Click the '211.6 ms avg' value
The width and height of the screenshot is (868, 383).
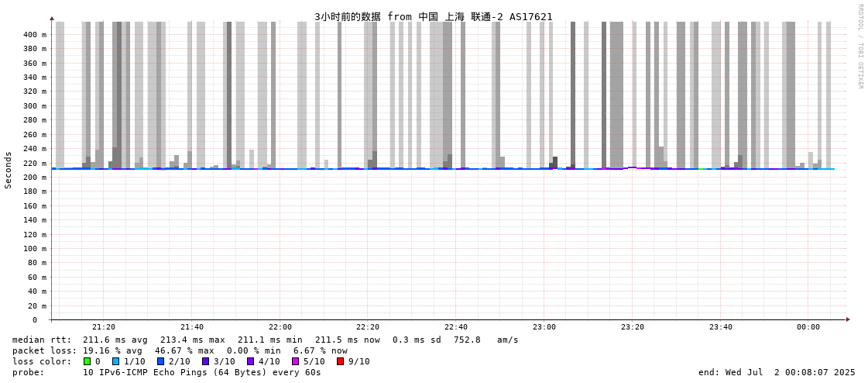115,340
